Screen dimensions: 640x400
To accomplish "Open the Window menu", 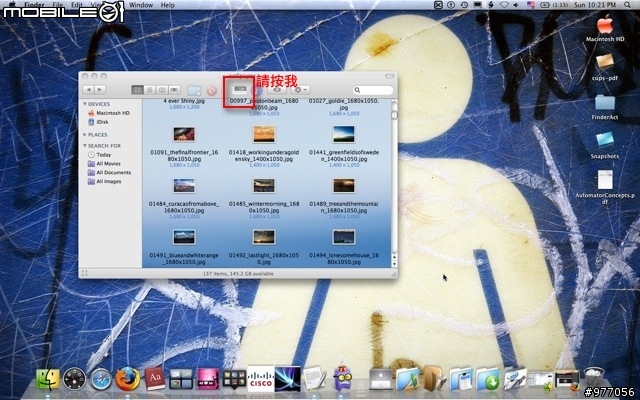I will coord(141,5).
